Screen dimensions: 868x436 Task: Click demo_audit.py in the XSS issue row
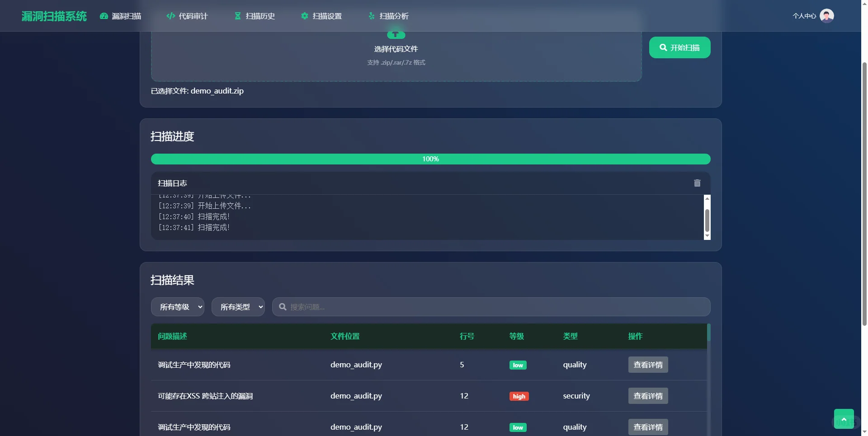356,396
